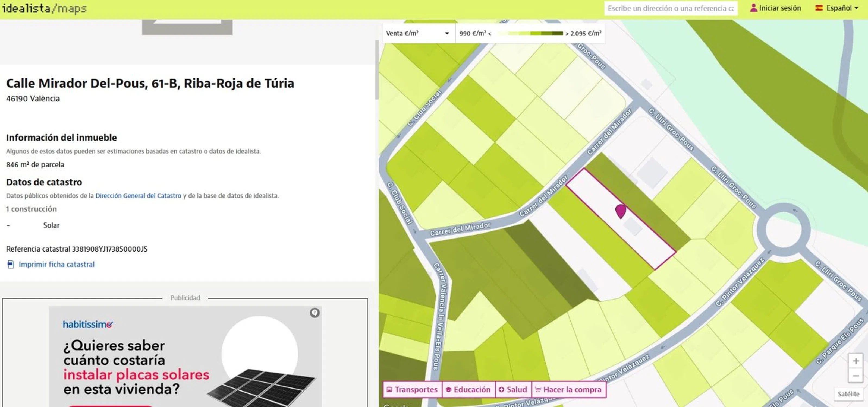Viewport: 868px width, 407px height.
Task: Switch map to Satélite view
Action: pos(848,394)
